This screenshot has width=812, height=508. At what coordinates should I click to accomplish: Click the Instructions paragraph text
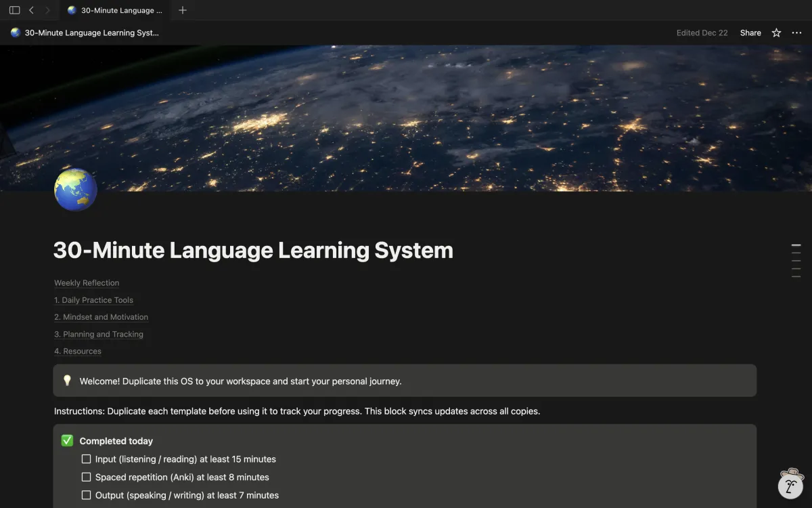297,411
